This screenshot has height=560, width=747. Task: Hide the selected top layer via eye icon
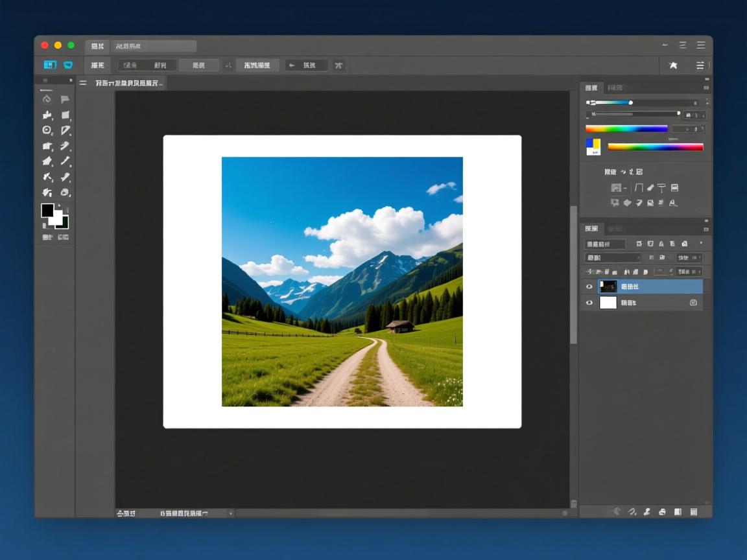(589, 286)
